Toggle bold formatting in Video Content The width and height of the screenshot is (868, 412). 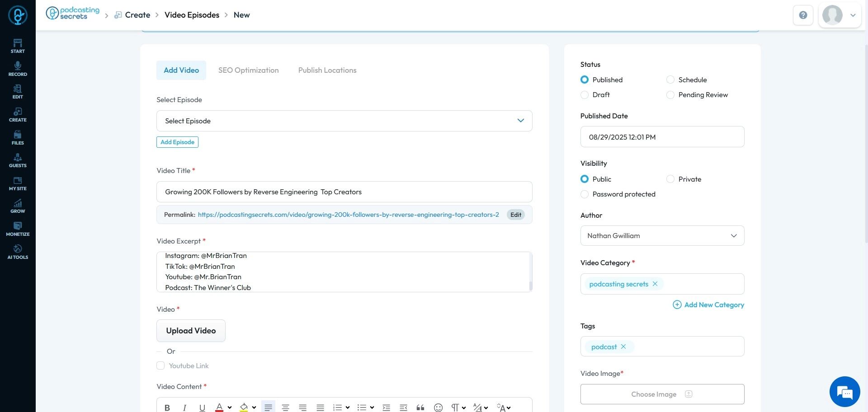(x=167, y=407)
